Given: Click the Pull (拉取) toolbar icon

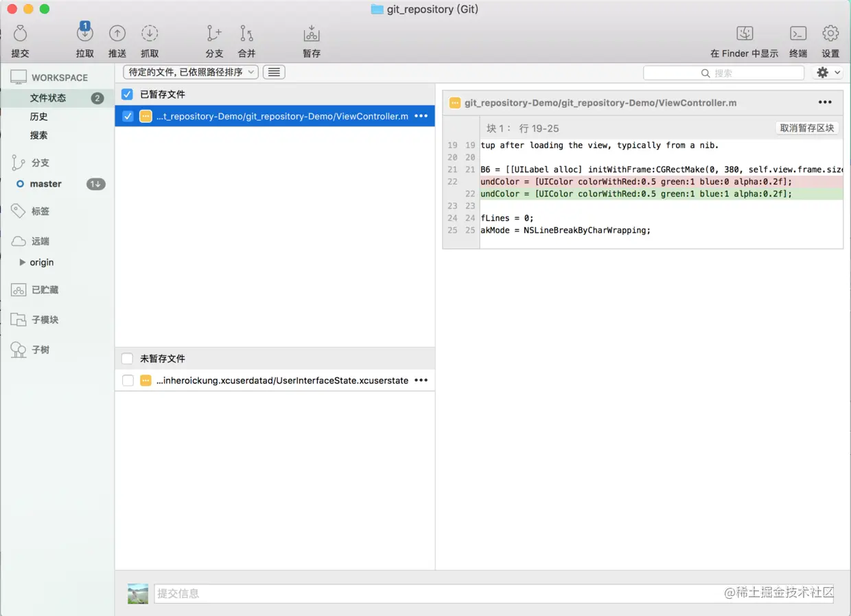Looking at the screenshot, I should tap(85, 32).
